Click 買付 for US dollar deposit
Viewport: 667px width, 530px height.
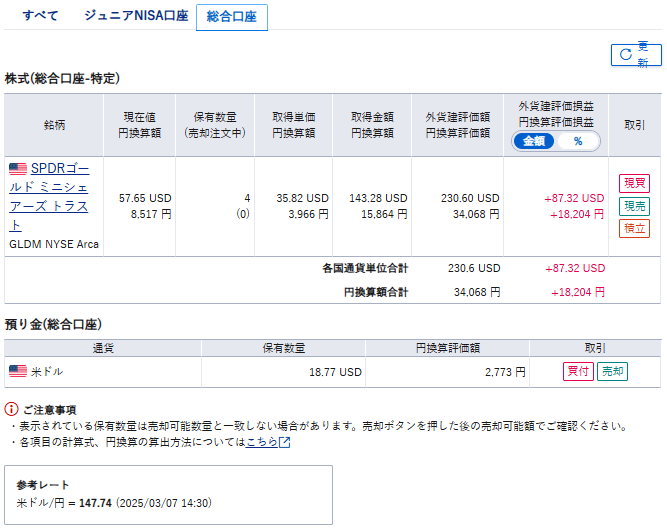click(x=578, y=371)
